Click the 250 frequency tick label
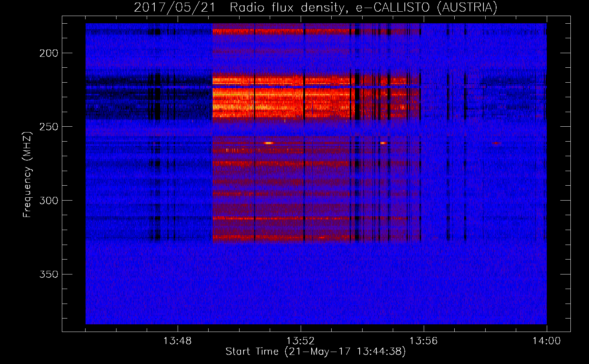 [x=49, y=127]
